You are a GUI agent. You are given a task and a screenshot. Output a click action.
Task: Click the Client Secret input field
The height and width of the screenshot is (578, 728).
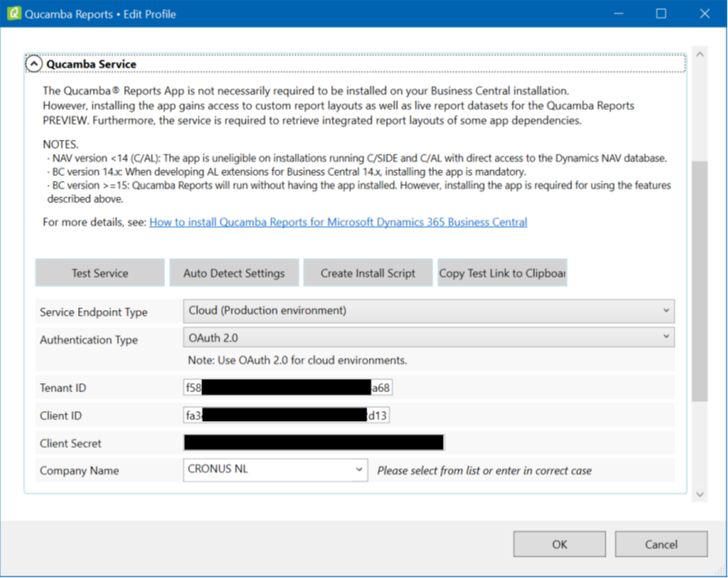coord(314,443)
